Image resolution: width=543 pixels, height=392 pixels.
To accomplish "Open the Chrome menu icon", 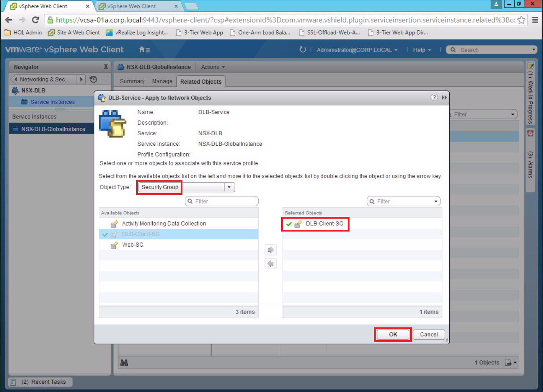I will (x=535, y=20).
